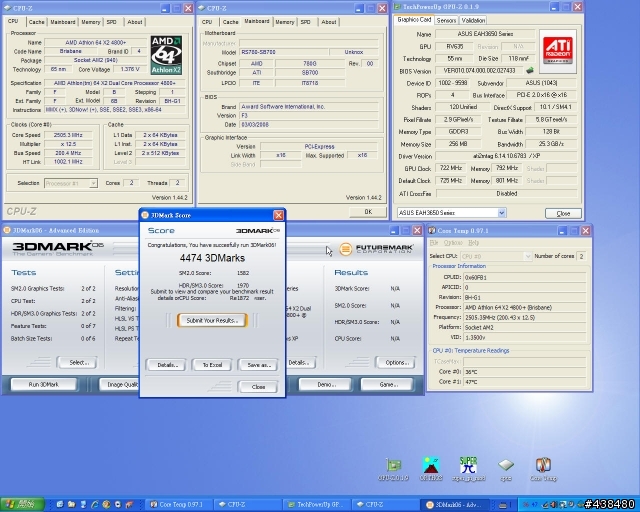The width and height of the screenshot is (640, 512).
Task: Expand the Select CPU dropdown in Core Temp
Action: point(527,256)
